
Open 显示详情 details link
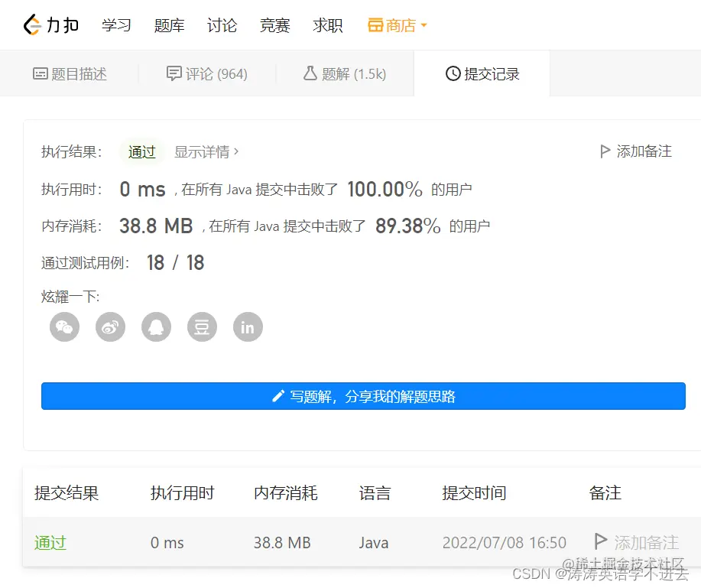point(206,152)
